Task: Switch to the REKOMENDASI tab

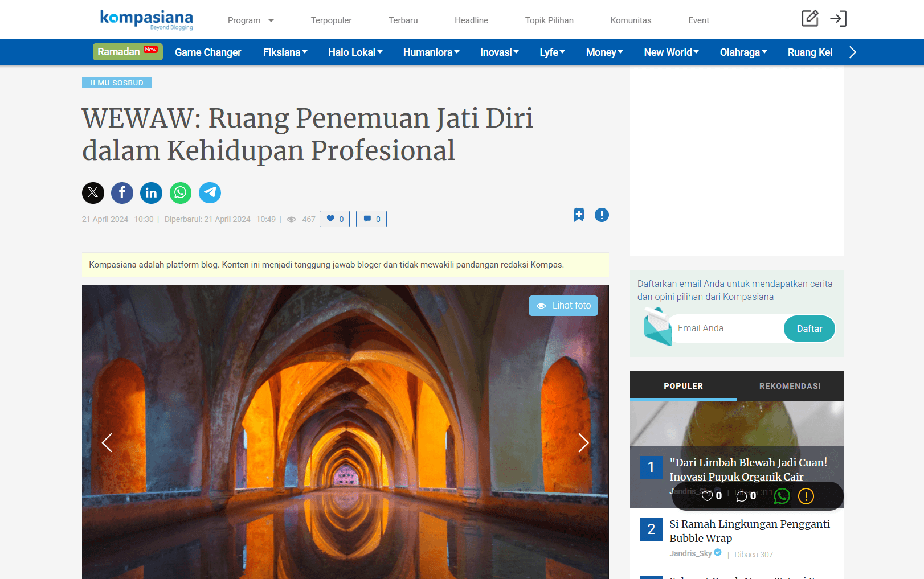Action: (x=790, y=386)
